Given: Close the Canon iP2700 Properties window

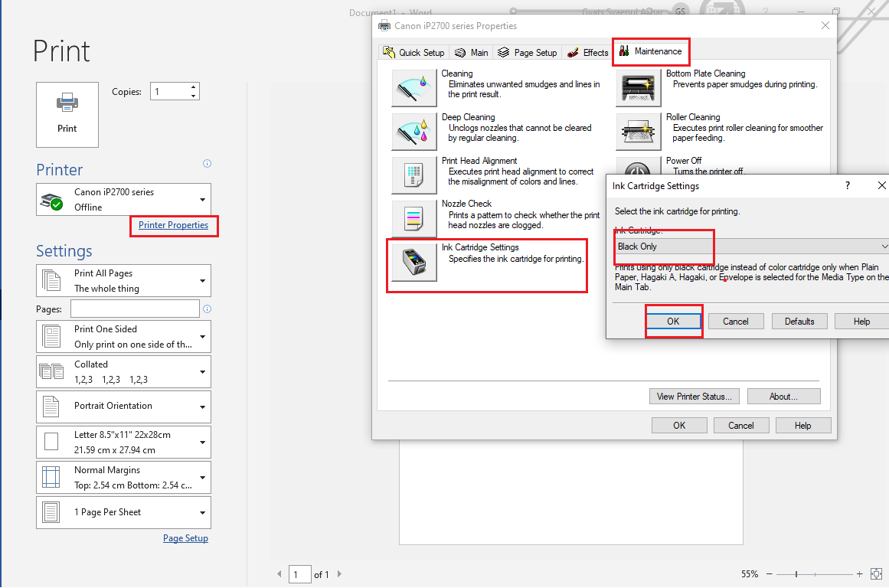Looking at the screenshot, I should pos(825,25).
